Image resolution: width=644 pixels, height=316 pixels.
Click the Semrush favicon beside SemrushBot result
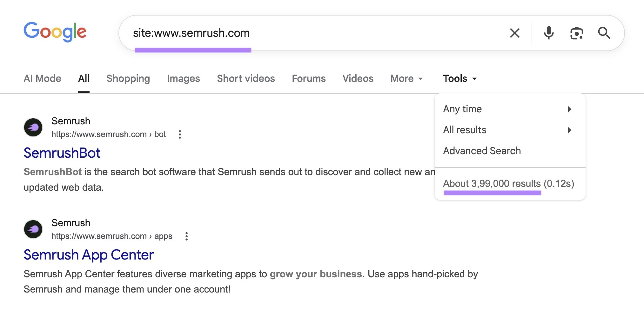[33, 127]
